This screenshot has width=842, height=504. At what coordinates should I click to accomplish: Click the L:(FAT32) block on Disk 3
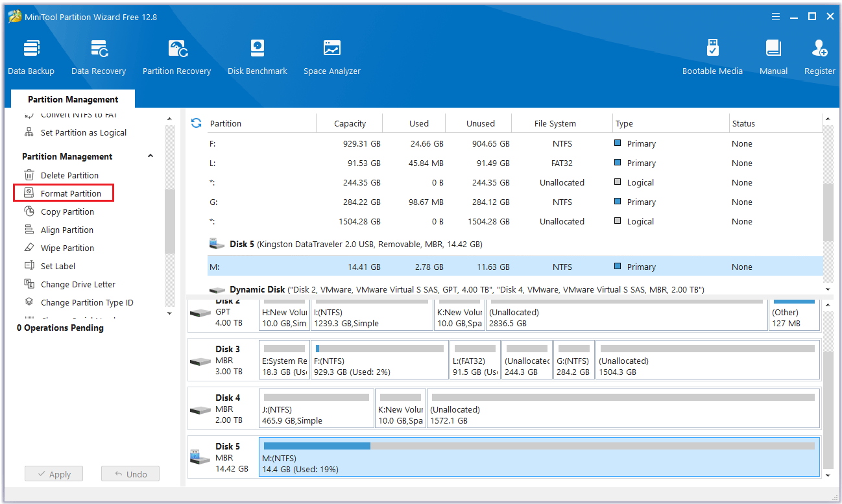[475, 360]
